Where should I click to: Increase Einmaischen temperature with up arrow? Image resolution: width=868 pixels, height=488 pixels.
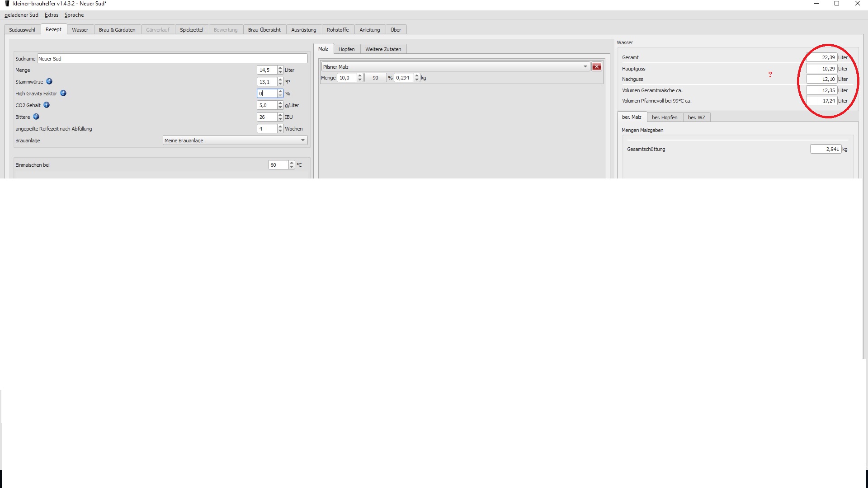pos(292,163)
